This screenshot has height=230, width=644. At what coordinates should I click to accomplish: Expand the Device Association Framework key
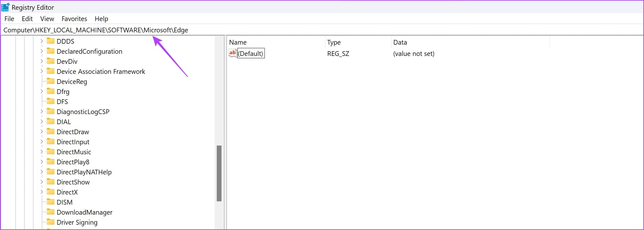click(x=42, y=71)
